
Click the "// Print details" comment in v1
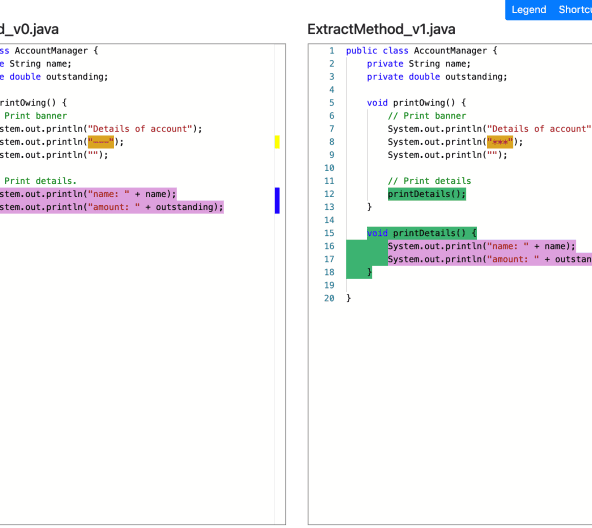(x=429, y=181)
